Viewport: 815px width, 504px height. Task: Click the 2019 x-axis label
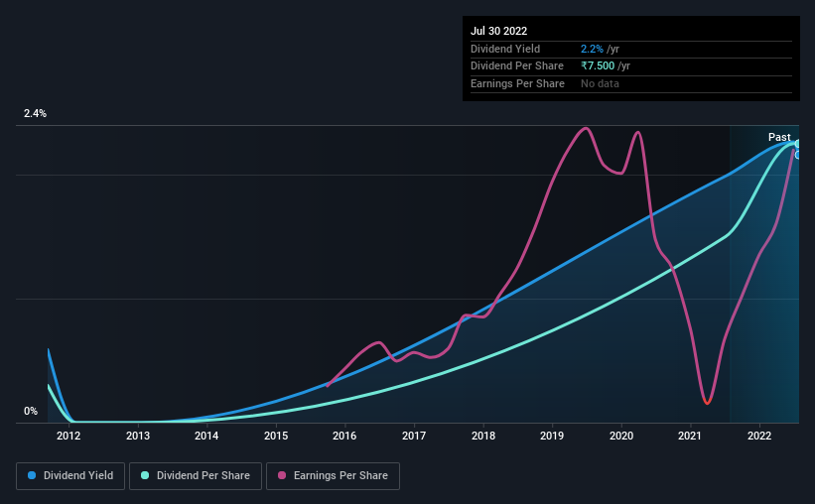tap(552, 436)
